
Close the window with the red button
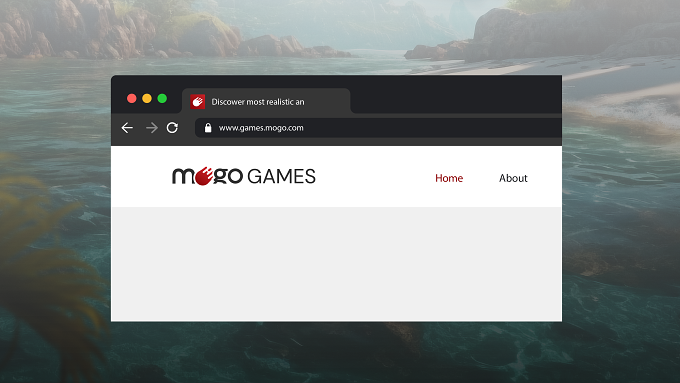tap(131, 98)
